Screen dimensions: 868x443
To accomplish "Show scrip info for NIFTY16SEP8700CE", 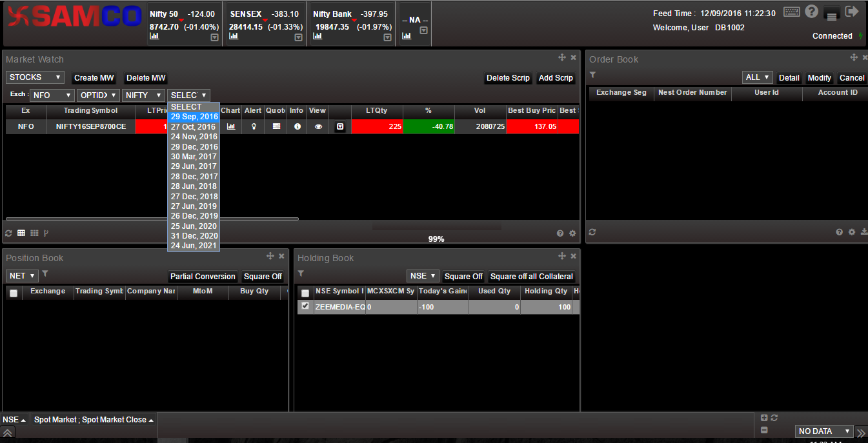I will (298, 127).
